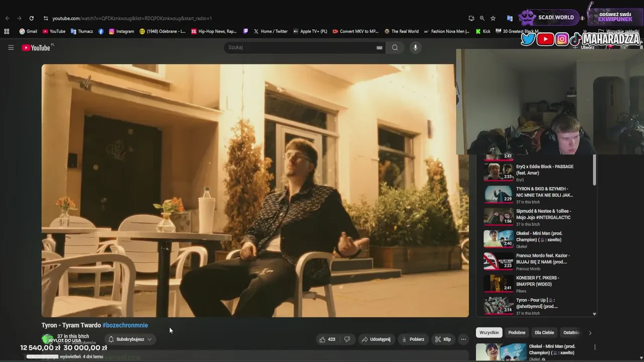644x362 pixels.
Task: Open the recommended Okekel - Mini Man video below chips
Action: (x=533, y=352)
